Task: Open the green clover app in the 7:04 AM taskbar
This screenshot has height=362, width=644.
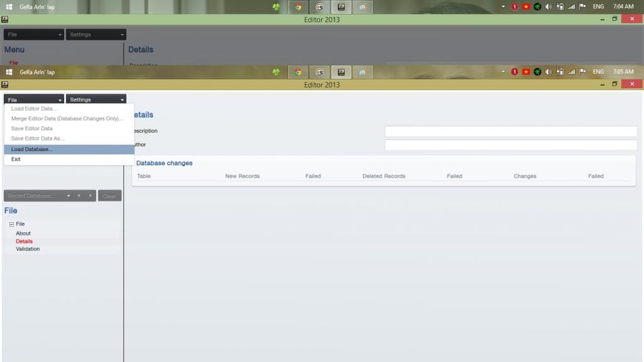Action: coord(276,7)
